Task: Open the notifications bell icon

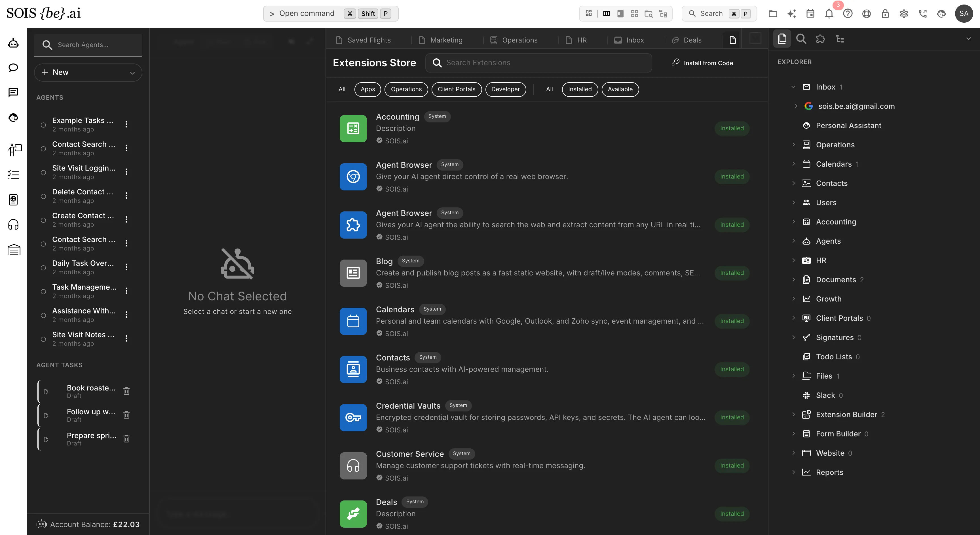Action: click(829, 14)
